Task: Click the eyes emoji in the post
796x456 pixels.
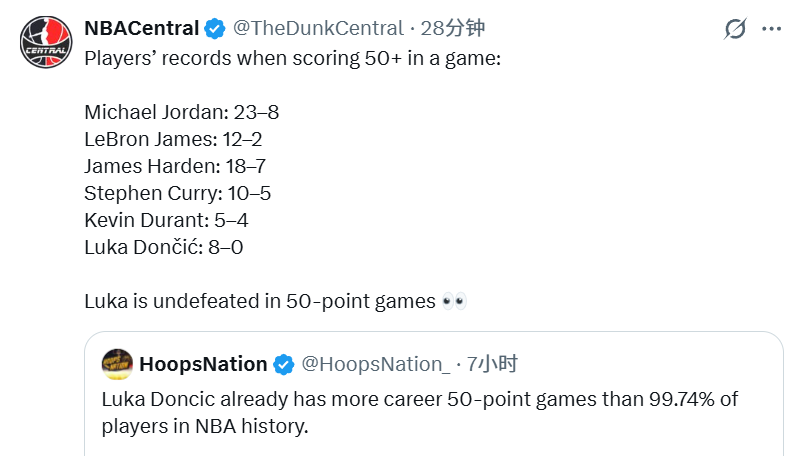Action: click(x=454, y=300)
